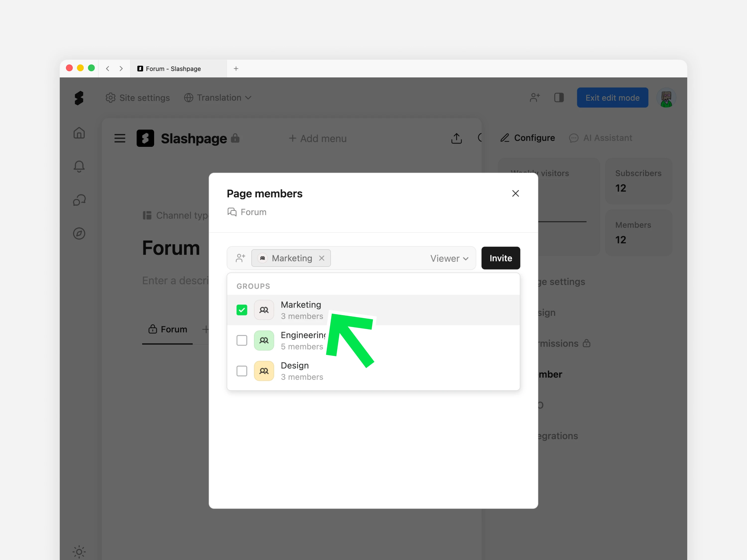Toggle the side panel layout icon
This screenshot has height=560, width=747.
pyautogui.click(x=559, y=98)
